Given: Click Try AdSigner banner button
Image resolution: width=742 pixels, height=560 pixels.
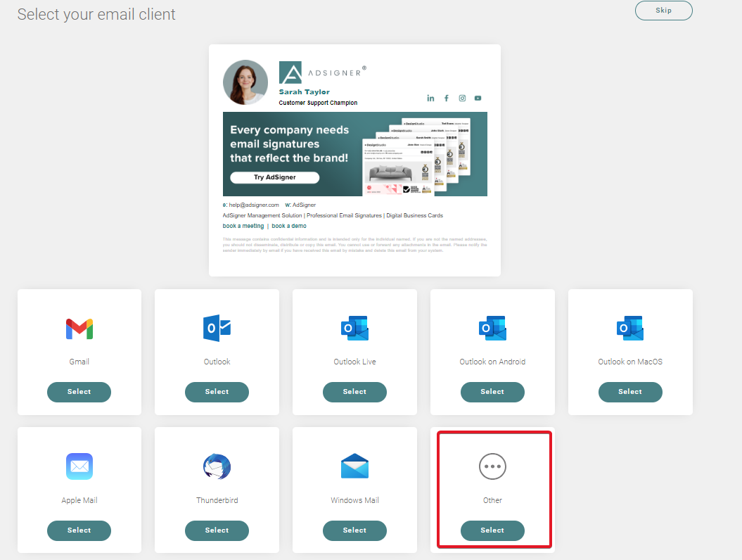Looking at the screenshot, I should 274,177.
